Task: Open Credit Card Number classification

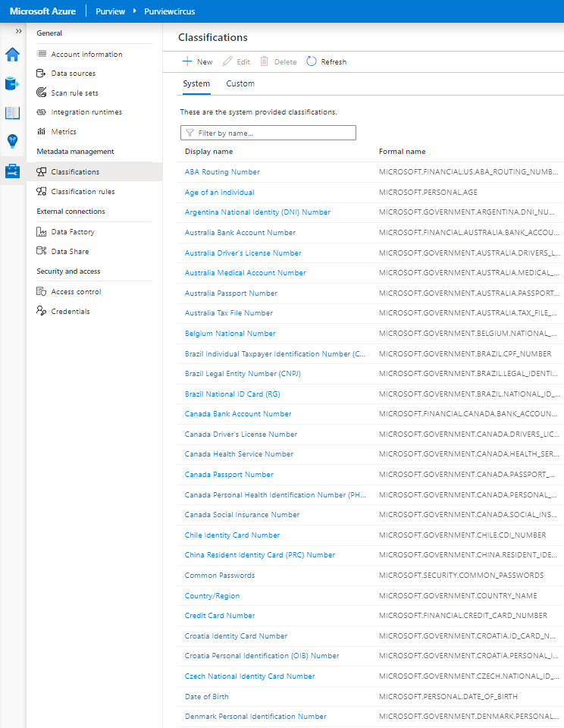Action: point(219,616)
